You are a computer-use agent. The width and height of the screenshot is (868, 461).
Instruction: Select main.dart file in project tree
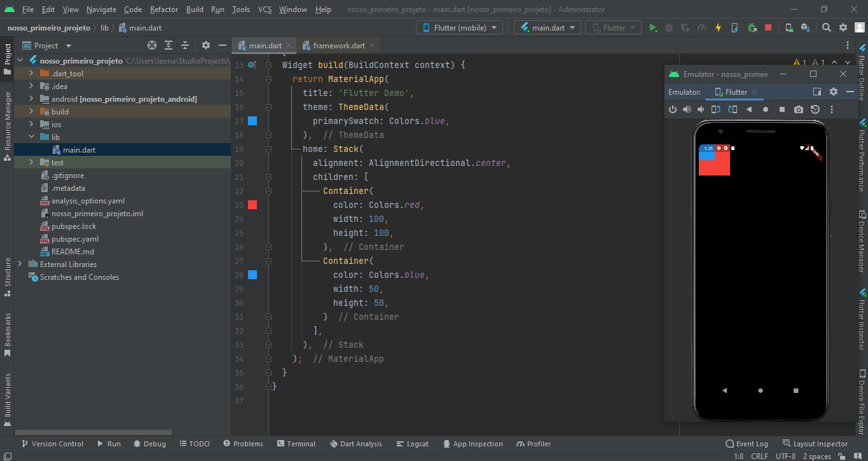[x=122, y=149]
